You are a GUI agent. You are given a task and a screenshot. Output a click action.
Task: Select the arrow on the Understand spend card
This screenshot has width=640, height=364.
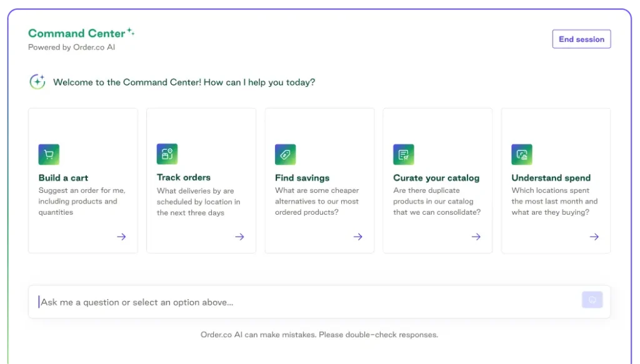point(594,237)
